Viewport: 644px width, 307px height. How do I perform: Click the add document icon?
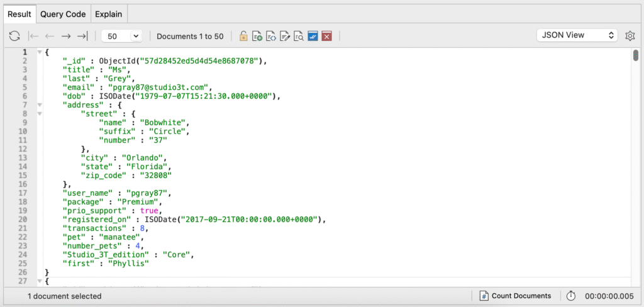coord(257,36)
